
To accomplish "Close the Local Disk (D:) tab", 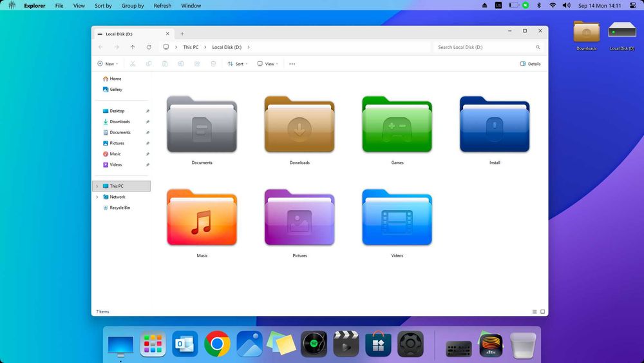I will [x=167, y=34].
